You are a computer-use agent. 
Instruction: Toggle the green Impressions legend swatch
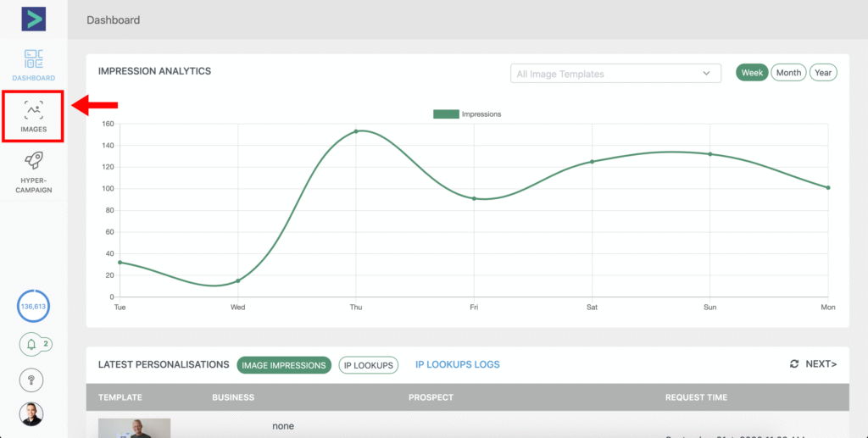(446, 114)
